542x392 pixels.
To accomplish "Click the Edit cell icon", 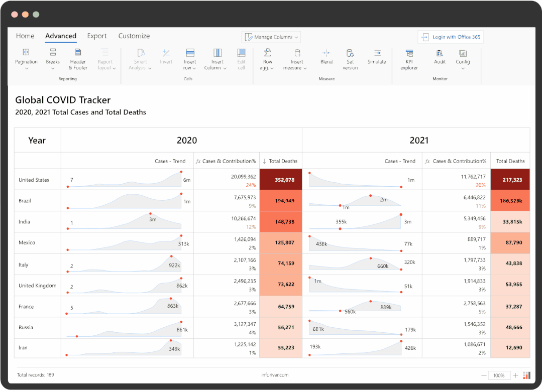I will (x=241, y=53).
